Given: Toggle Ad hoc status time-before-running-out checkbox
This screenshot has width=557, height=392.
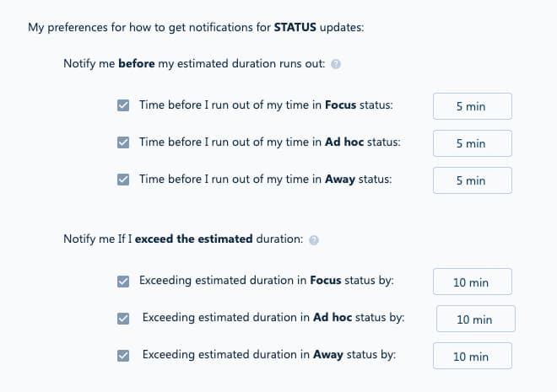Looking at the screenshot, I should (123, 142).
